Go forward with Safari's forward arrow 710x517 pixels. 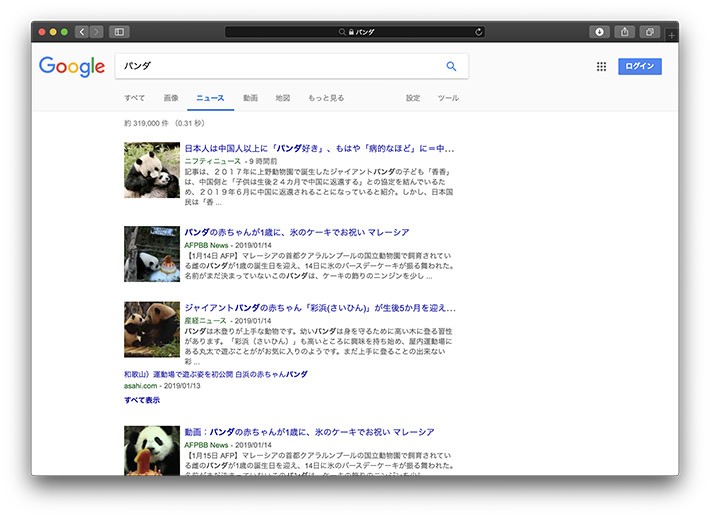[x=96, y=32]
